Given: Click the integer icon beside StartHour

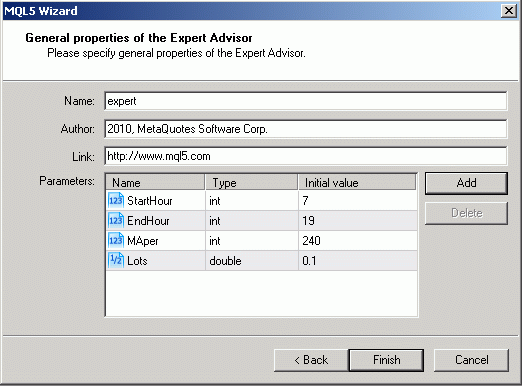Looking at the screenshot, I should point(116,200).
